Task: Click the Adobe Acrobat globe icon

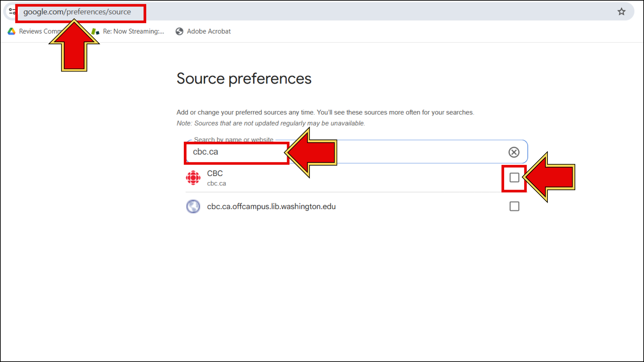Action: pos(179,31)
